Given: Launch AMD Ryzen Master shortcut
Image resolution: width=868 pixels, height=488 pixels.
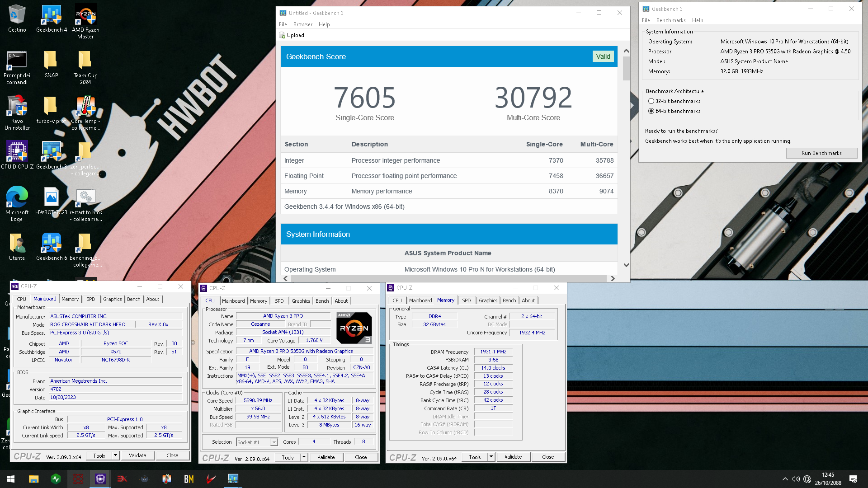Looking at the screenshot, I should pyautogui.click(x=85, y=22).
